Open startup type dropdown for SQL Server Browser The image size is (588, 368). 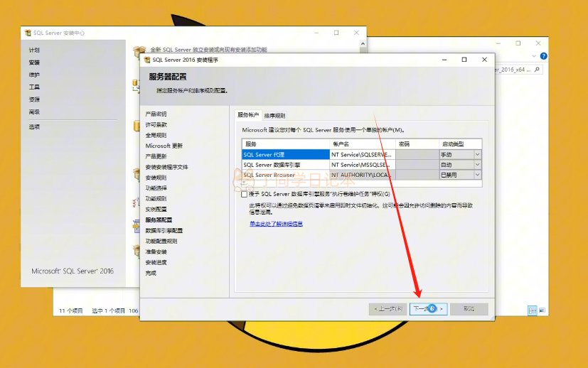[x=477, y=175]
